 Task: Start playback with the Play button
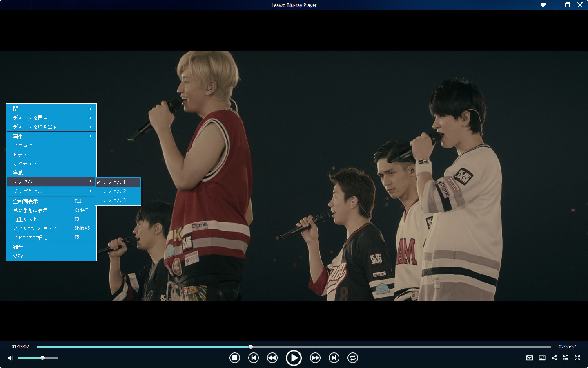click(294, 358)
